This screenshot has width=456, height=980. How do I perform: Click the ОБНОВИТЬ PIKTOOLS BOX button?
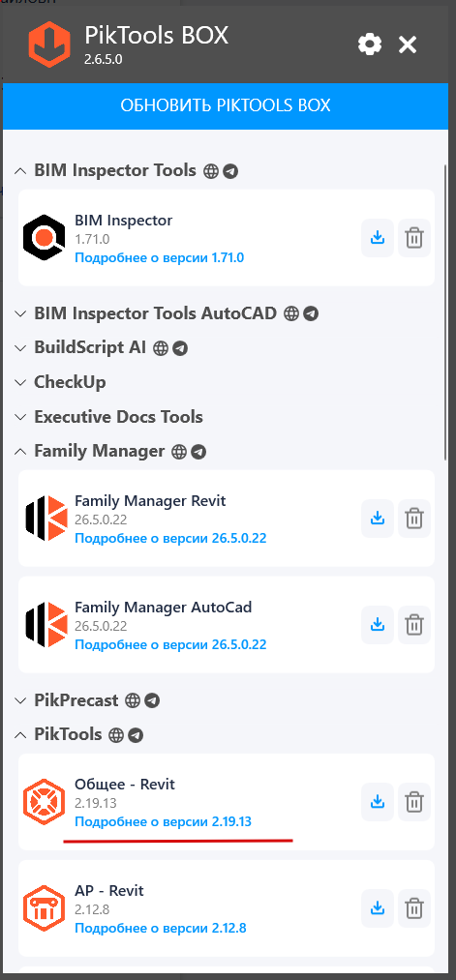[226, 105]
